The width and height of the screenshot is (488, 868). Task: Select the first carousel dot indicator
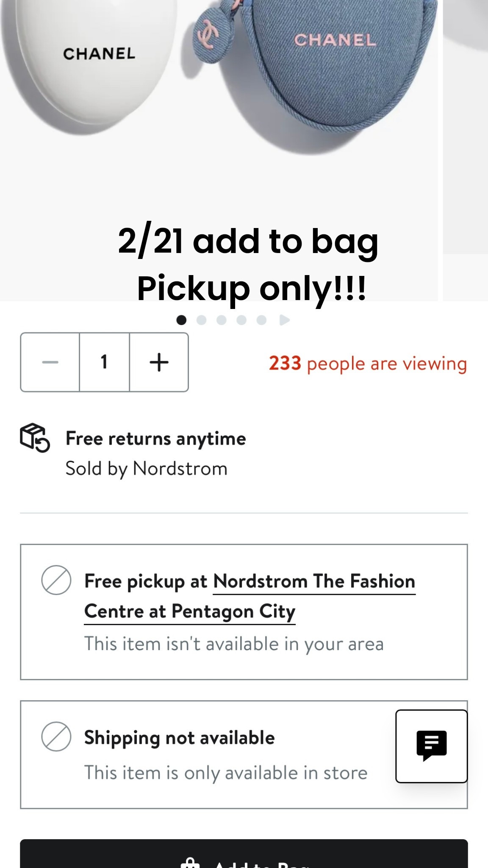181,320
